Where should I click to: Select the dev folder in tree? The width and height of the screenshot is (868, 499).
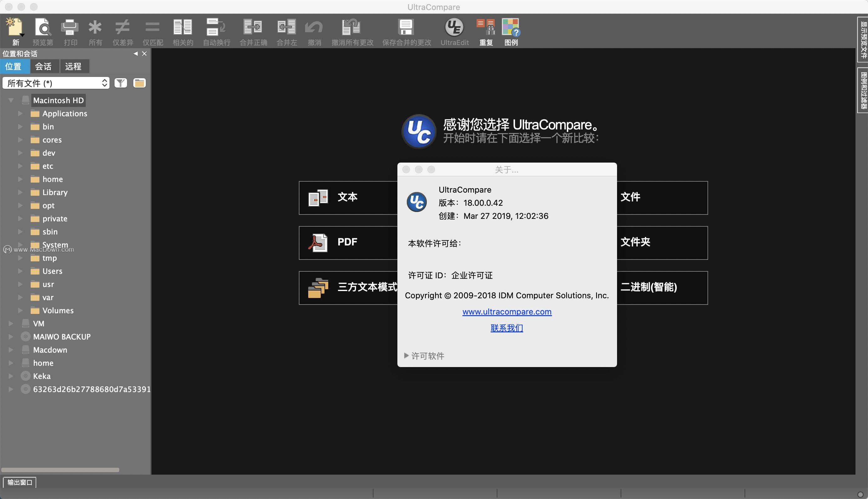[49, 153]
